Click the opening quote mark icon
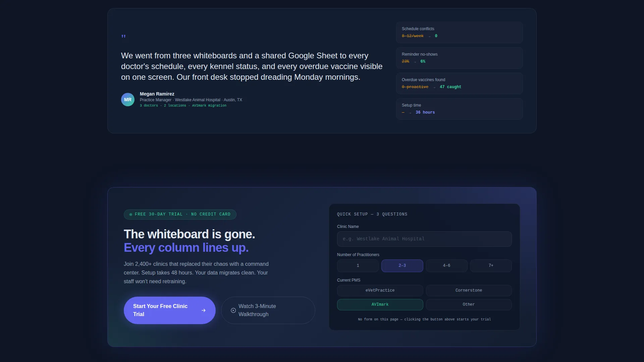Viewport: 644px width, 362px height. (x=123, y=36)
